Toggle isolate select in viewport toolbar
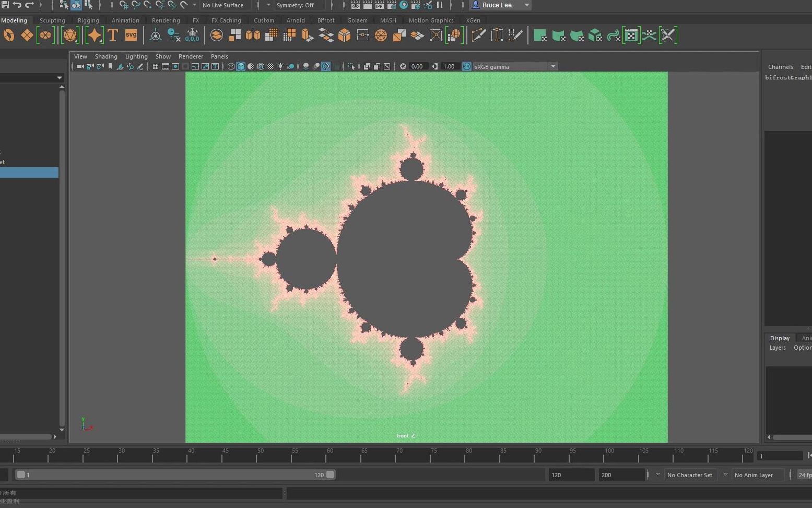The image size is (812, 508). click(351, 66)
